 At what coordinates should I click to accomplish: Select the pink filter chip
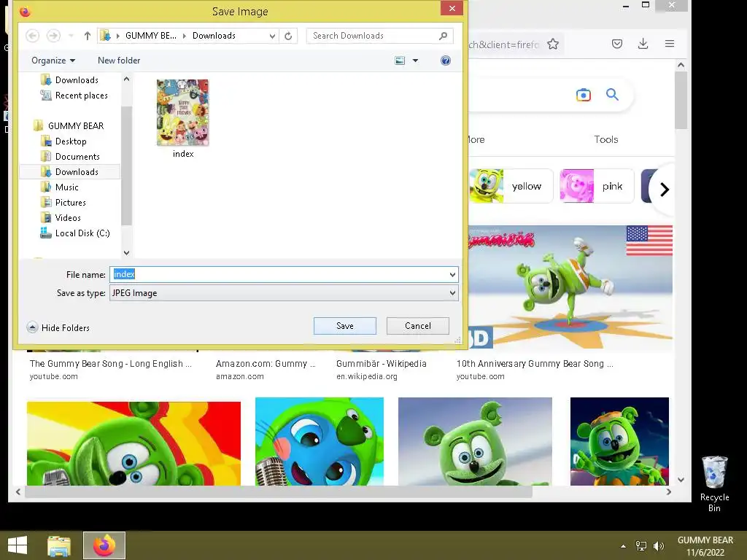597,186
